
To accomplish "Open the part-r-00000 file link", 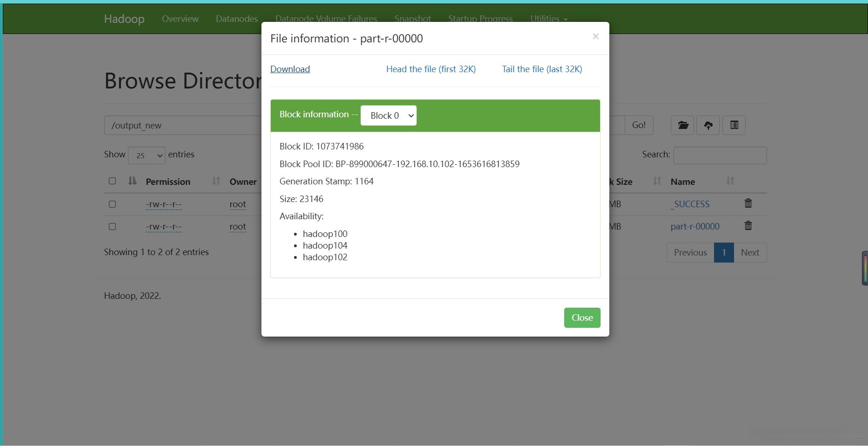I will tap(695, 227).
